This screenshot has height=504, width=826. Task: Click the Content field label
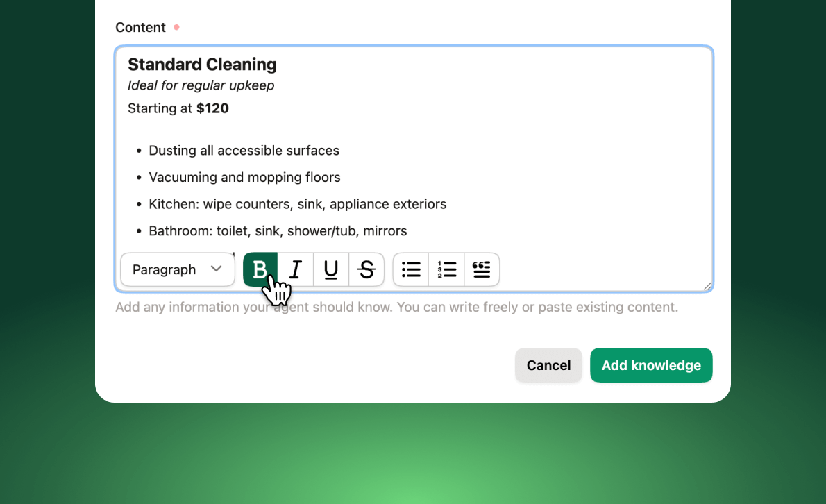pos(140,27)
